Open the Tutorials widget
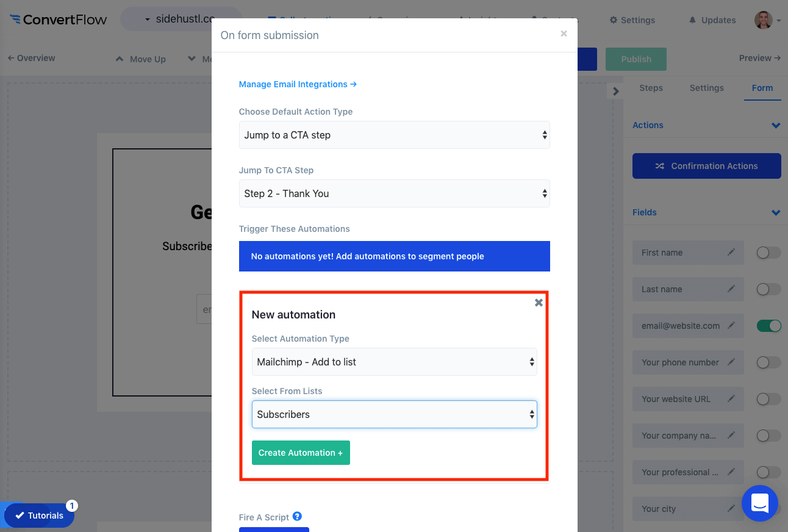The image size is (788, 532). pyautogui.click(x=39, y=516)
